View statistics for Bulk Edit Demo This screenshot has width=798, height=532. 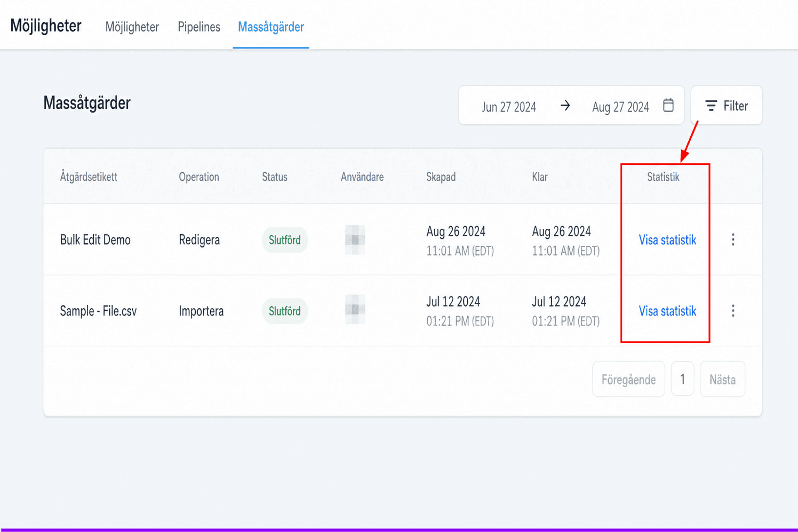click(x=667, y=240)
